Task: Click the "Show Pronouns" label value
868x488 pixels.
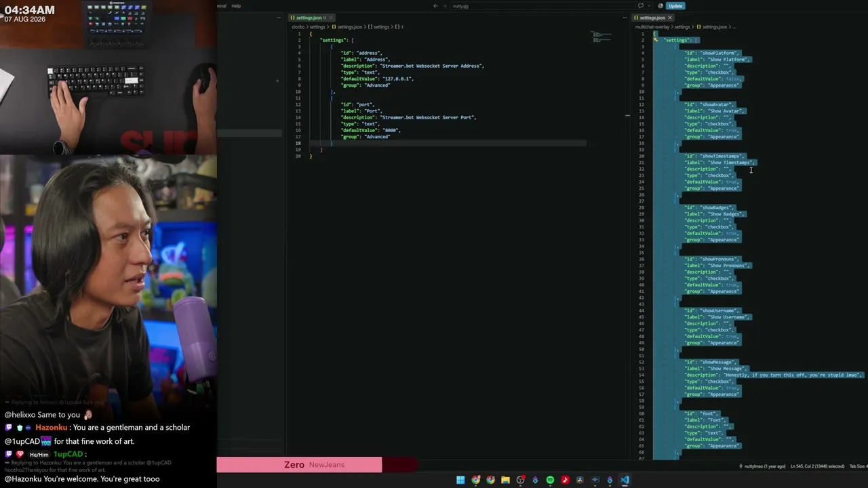Action: coord(728,266)
